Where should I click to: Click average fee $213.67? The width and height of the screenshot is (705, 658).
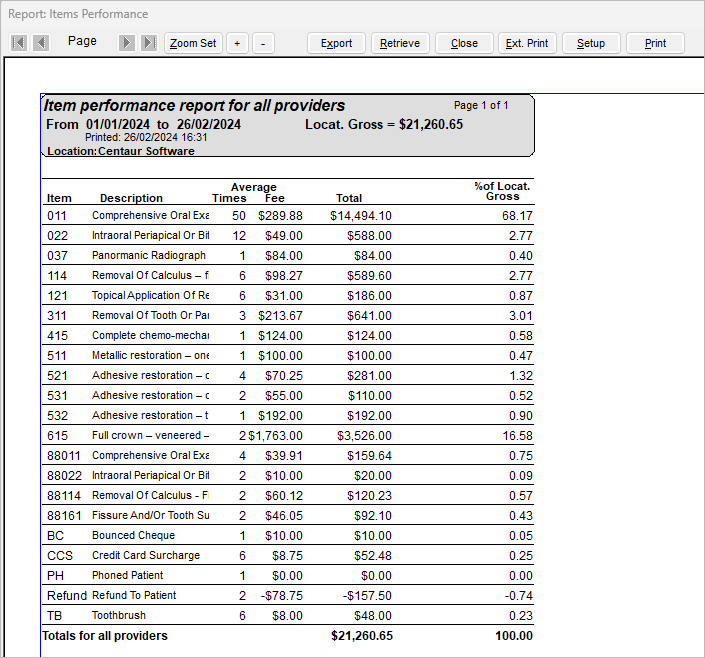point(280,316)
